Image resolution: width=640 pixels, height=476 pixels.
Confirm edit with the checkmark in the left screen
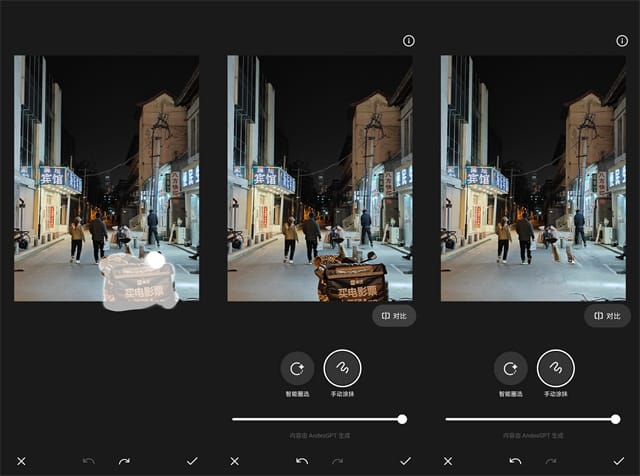click(x=192, y=461)
